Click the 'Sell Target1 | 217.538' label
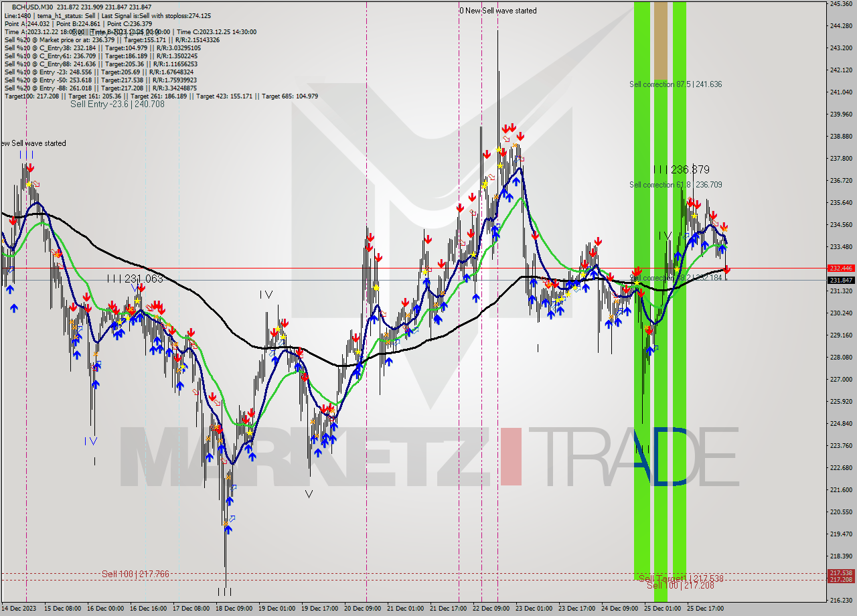 [x=681, y=578]
